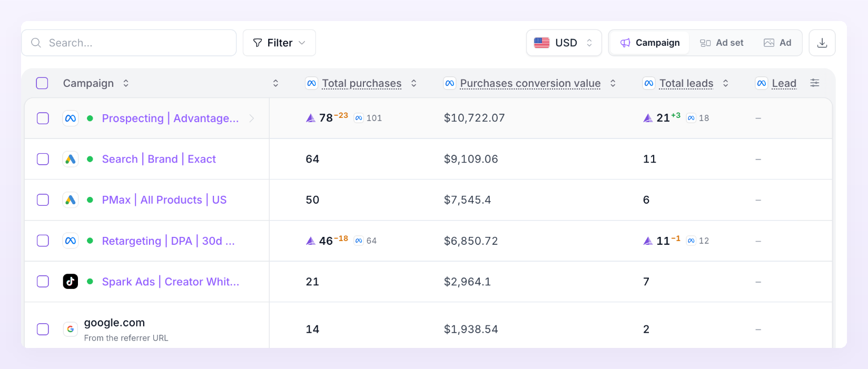Click the Meta icon beside Retargeting DPA campaign
Viewport: 868px width, 369px height.
[71, 241]
